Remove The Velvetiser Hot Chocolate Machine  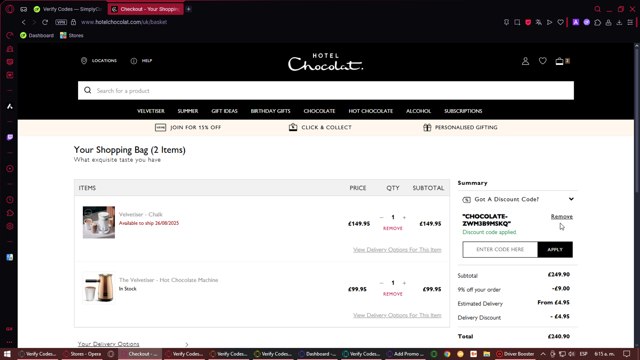pyautogui.click(x=393, y=294)
